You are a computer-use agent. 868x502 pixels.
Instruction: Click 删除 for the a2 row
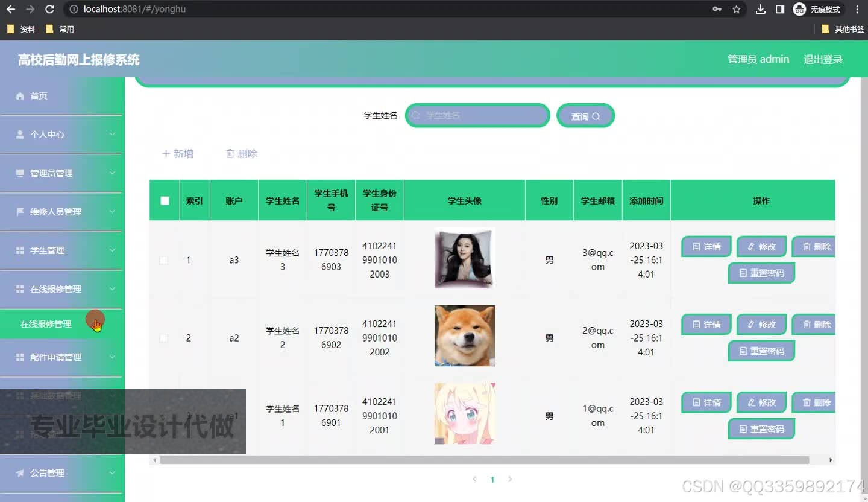[814, 324]
